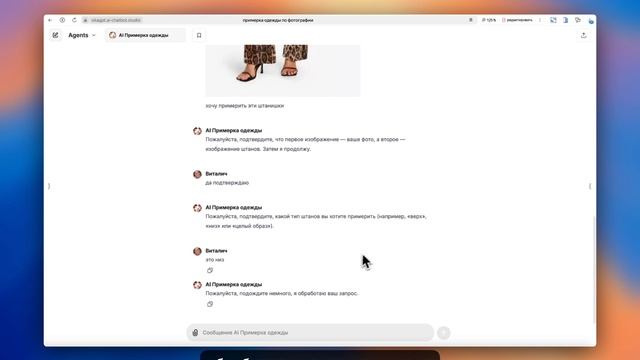Click the browser back arrow
640x360 pixels.
50,20
